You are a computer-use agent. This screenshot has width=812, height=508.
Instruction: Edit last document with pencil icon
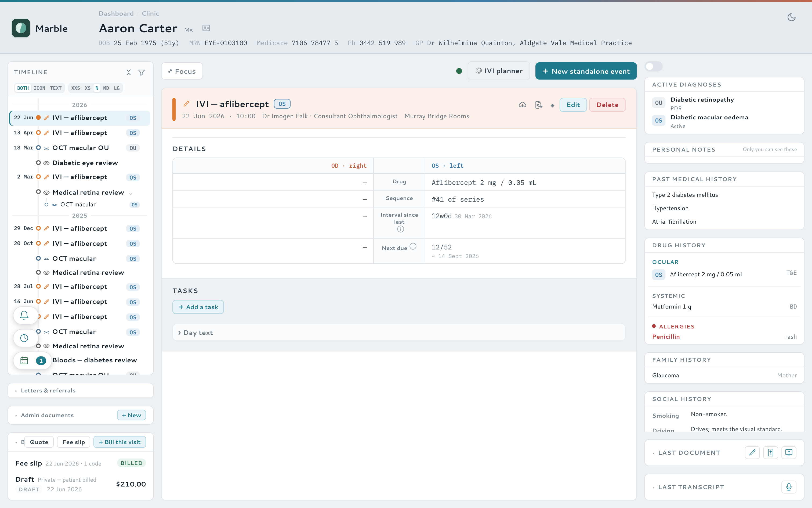752,453
